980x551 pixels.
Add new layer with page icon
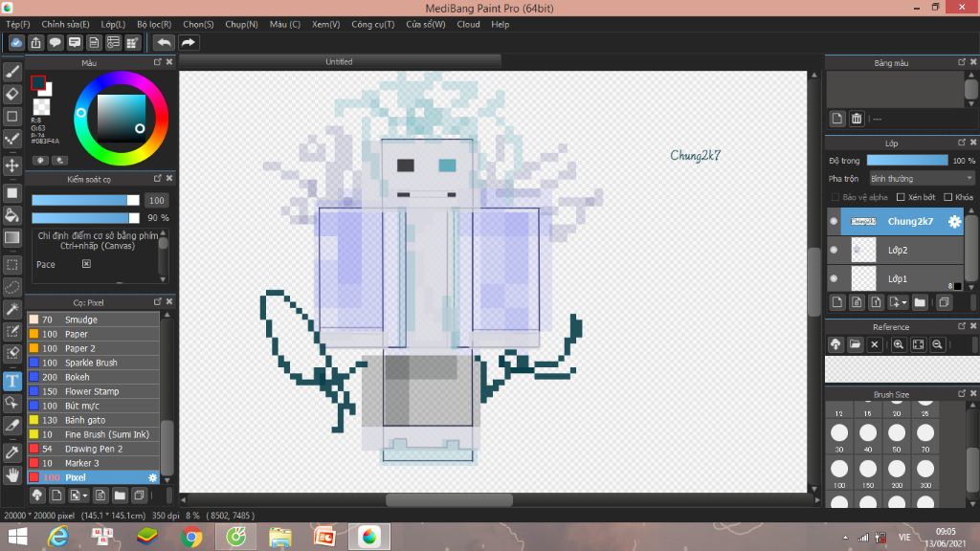[837, 302]
